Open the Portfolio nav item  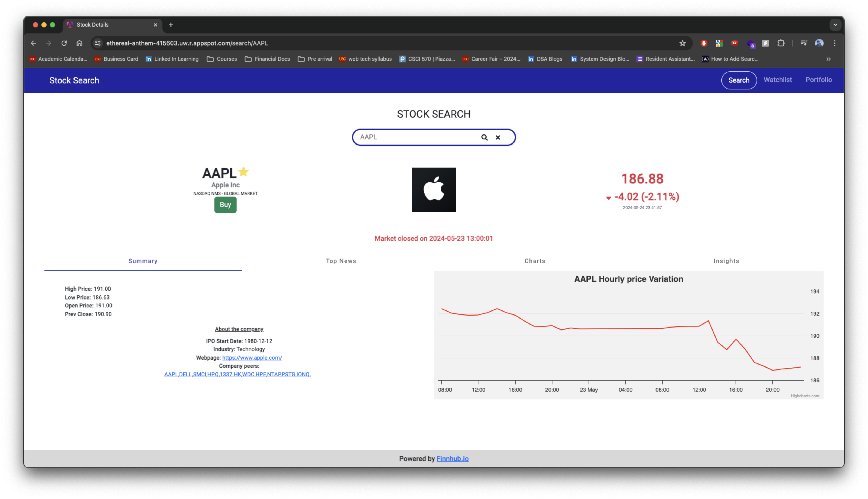(818, 80)
